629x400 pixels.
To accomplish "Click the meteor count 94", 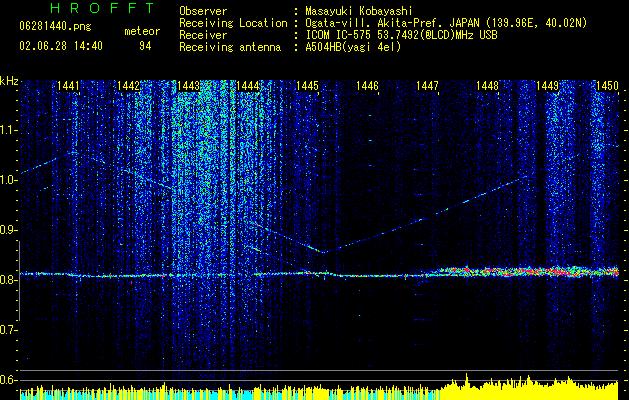I will pyautogui.click(x=145, y=47).
